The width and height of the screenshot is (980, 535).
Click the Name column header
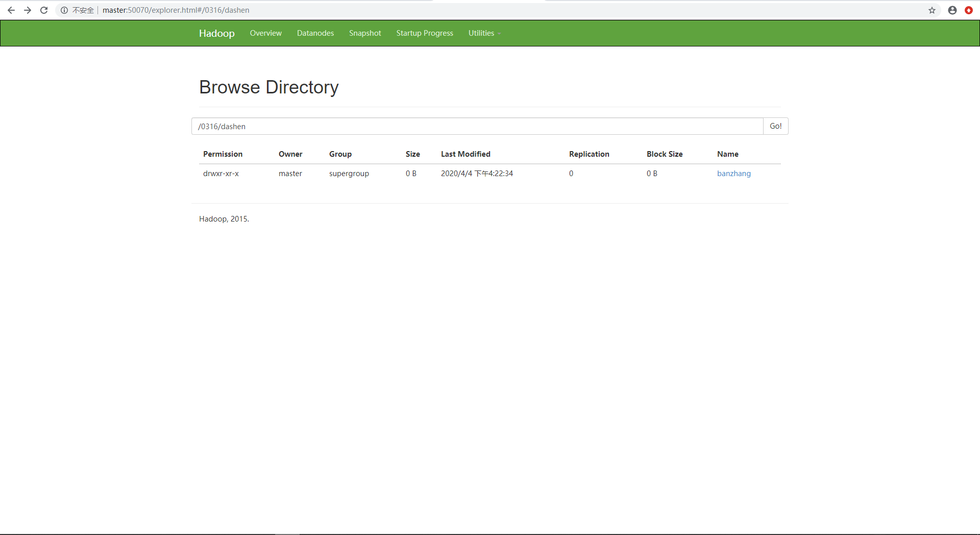[x=728, y=154]
